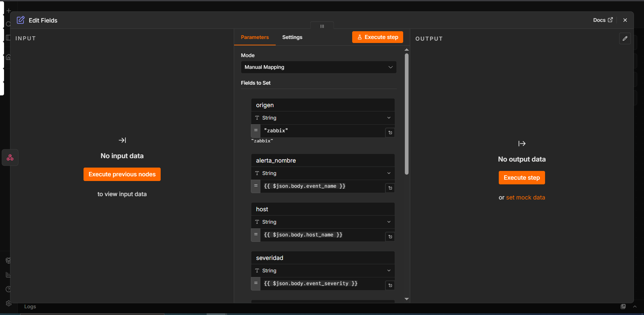
Task: Open type dropdown for severidad field
Action: (x=323, y=271)
